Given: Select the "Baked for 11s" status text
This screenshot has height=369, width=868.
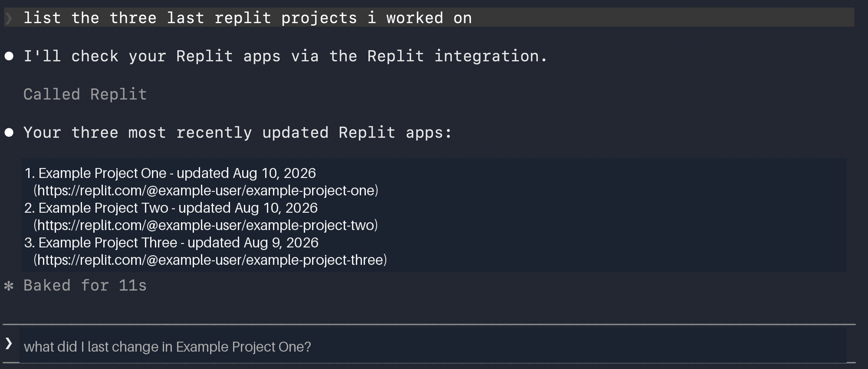Looking at the screenshot, I should click(85, 285).
